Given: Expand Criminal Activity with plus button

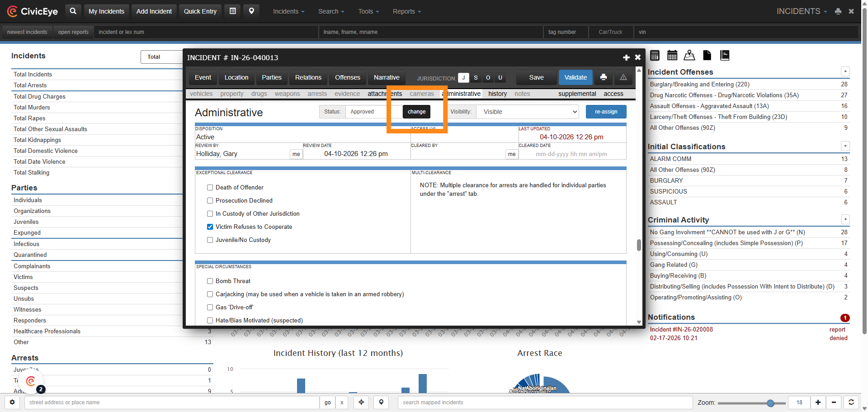Looking at the screenshot, I should point(845,219).
